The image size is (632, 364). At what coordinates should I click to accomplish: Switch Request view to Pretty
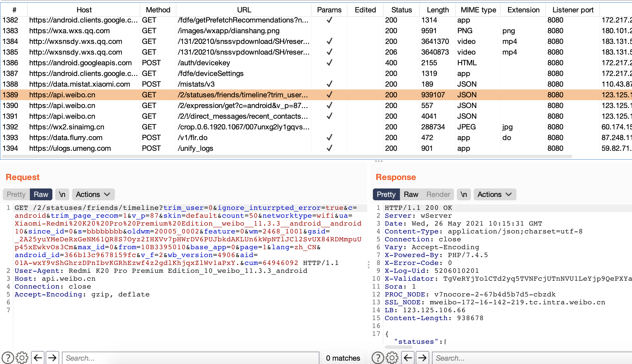(x=16, y=194)
